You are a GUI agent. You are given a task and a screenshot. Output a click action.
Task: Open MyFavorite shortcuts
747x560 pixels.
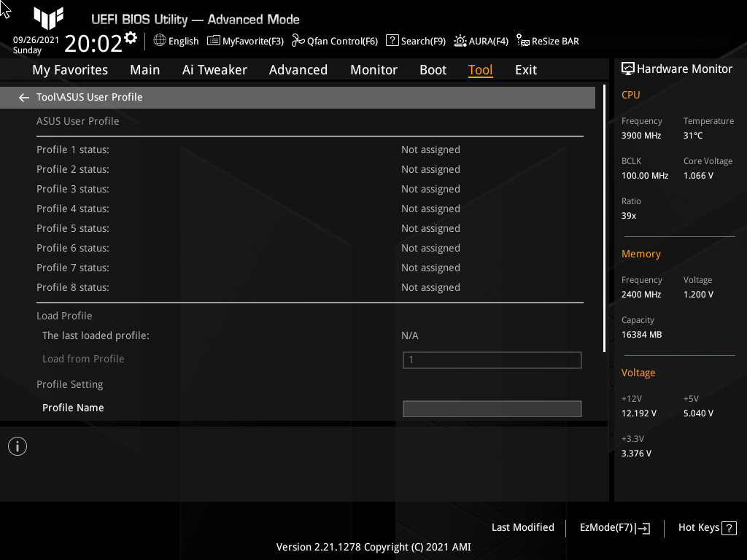[x=245, y=41]
